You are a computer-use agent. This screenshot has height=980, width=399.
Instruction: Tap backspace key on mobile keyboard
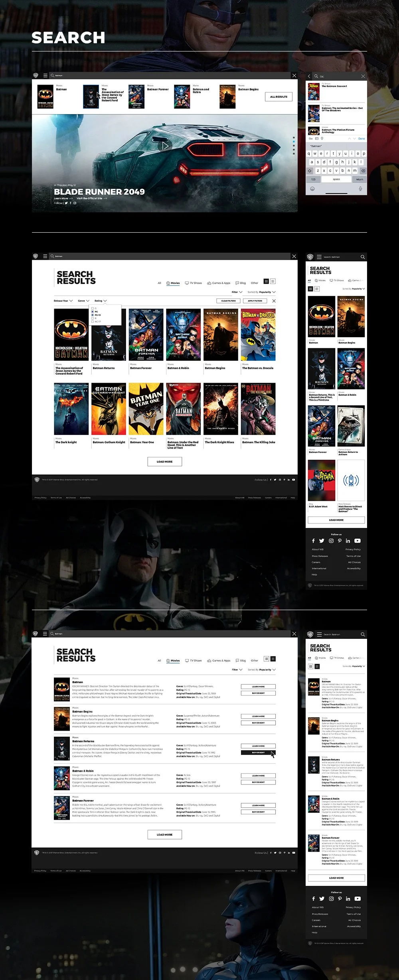(x=363, y=170)
